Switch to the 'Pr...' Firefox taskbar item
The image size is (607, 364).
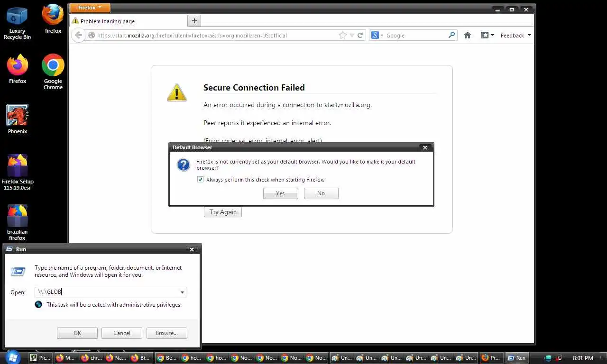pyautogui.click(x=491, y=358)
